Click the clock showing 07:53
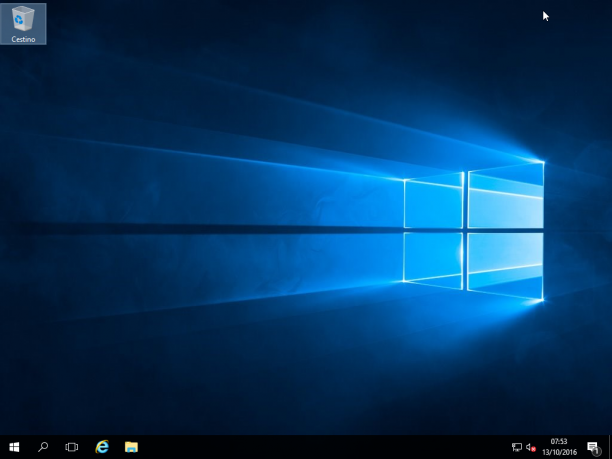Viewport: 612px width, 459px height. 559,447
